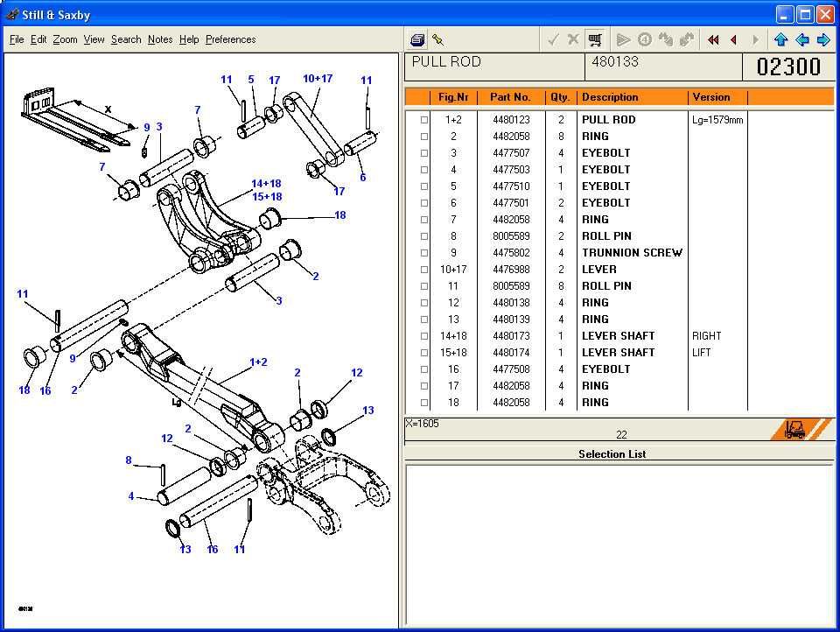Check the box for LEVER SHAFT LIFT
The height and width of the screenshot is (632, 840).
[x=424, y=353]
